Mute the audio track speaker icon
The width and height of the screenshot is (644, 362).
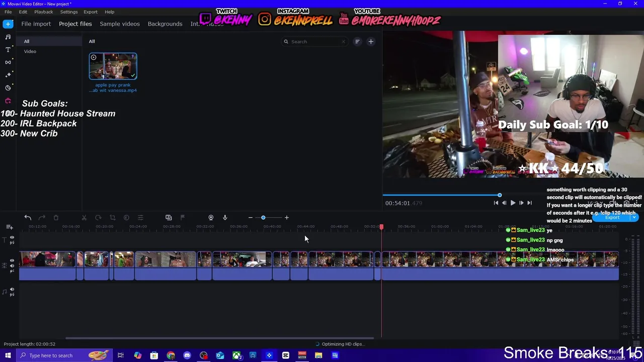[12, 290]
